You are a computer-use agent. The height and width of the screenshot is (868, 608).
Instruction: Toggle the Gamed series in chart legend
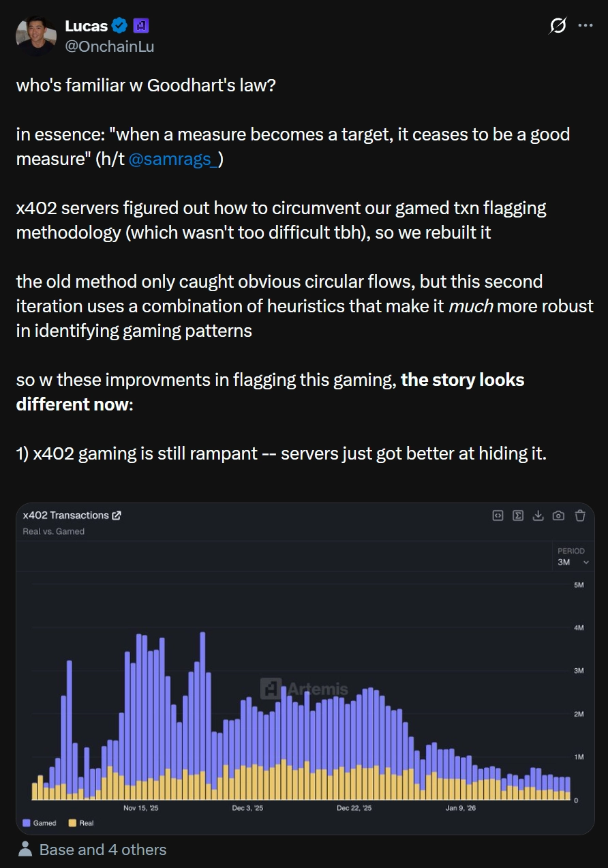pos(40,823)
